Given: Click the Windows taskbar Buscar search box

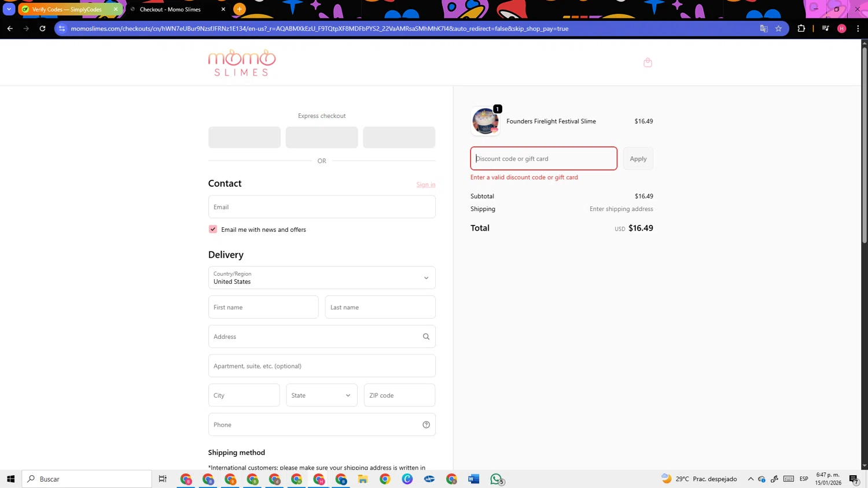Looking at the screenshot, I should click(x=87, y=479).
